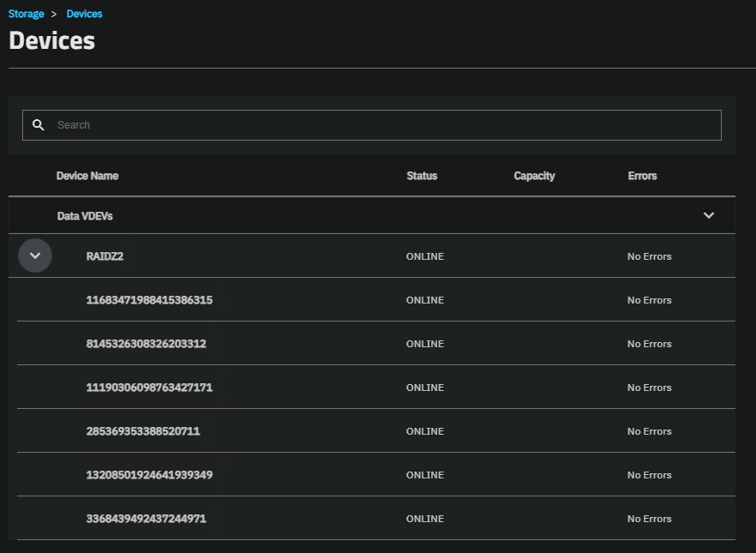
Task: Select device 3368439492437244971
Action: click(x=146, y=519)
